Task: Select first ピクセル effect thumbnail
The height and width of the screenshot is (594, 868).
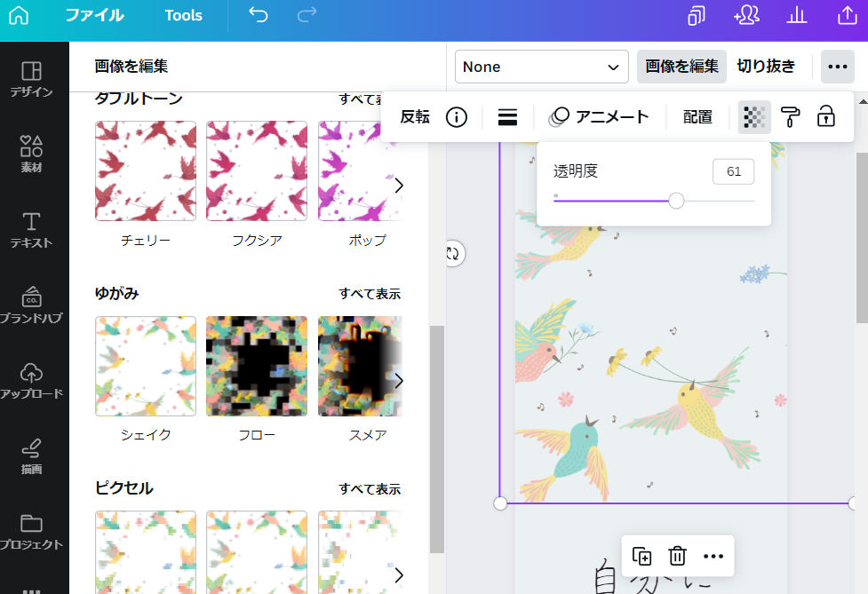Action: tap(146, 552)
